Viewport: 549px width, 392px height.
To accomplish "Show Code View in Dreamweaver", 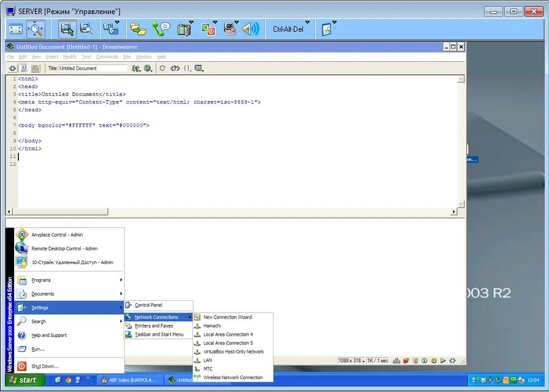I will (x=12, y=68).
